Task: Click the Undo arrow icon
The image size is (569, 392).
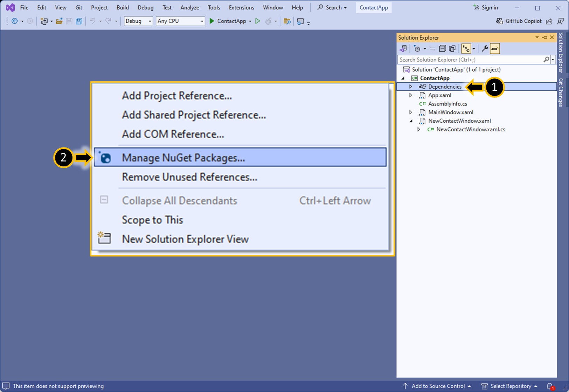Action: 92,21
